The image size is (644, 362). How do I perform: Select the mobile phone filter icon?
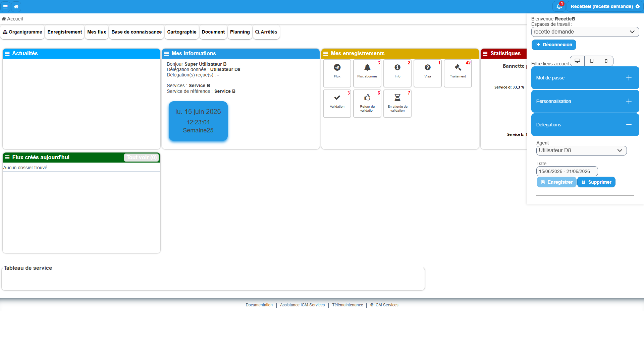click(606, 61)
